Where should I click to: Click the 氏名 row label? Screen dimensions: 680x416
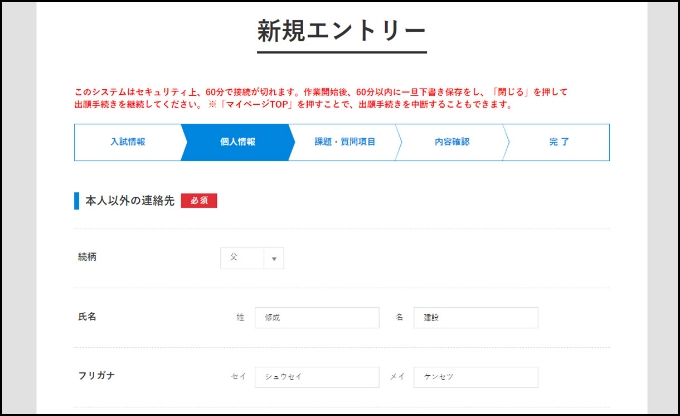(x=88, y=317)
